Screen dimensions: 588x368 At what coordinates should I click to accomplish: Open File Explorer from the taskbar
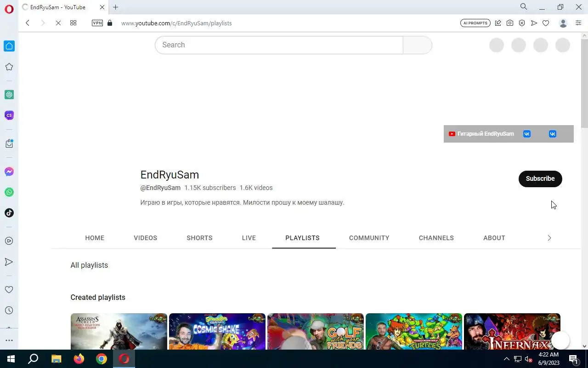tap(56, 359)
